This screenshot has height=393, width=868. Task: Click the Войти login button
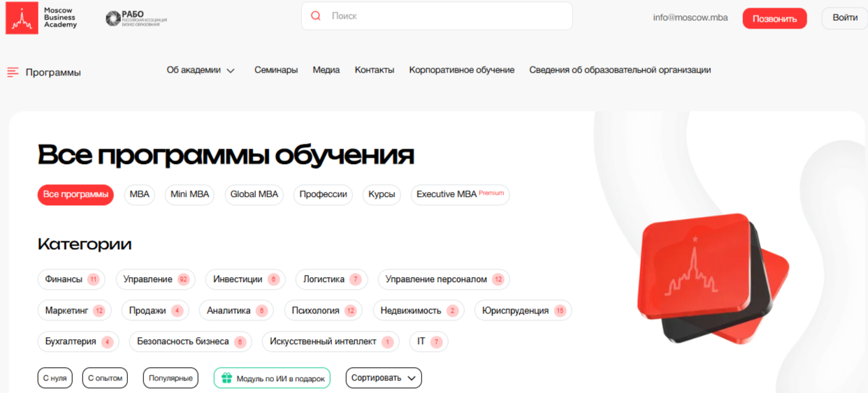[844, 18]
